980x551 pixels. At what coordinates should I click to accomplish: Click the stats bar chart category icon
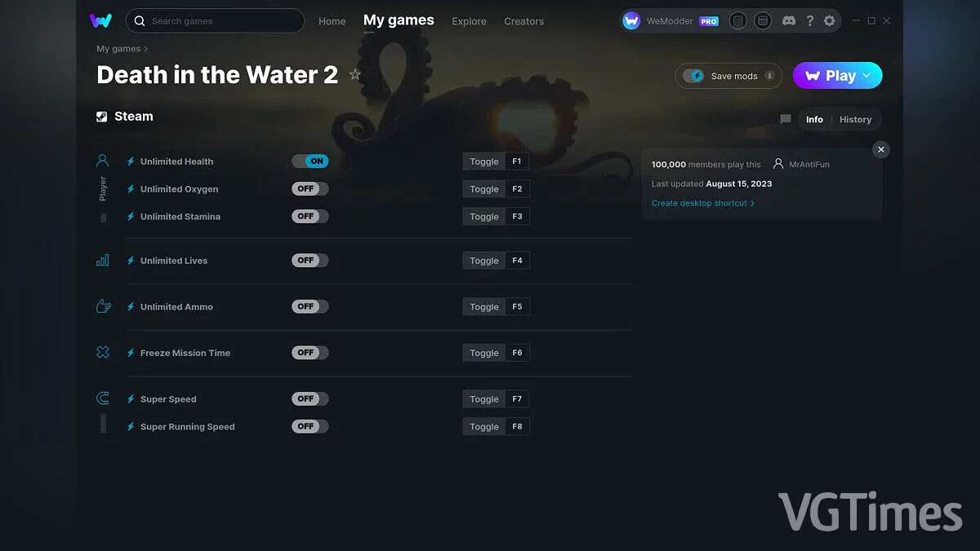coord(103,260)
